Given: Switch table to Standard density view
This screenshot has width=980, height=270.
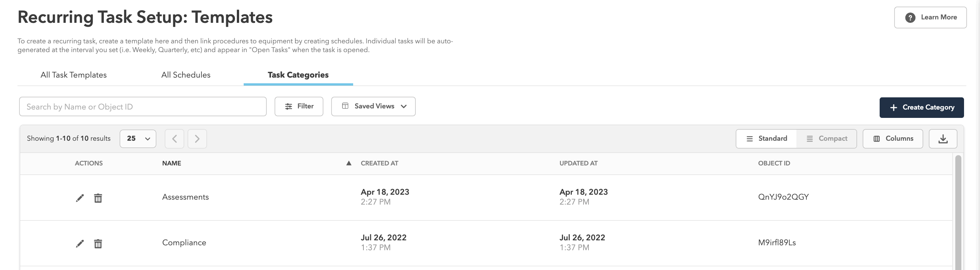Looking at the screenshot, I should (x=766, y=139).
